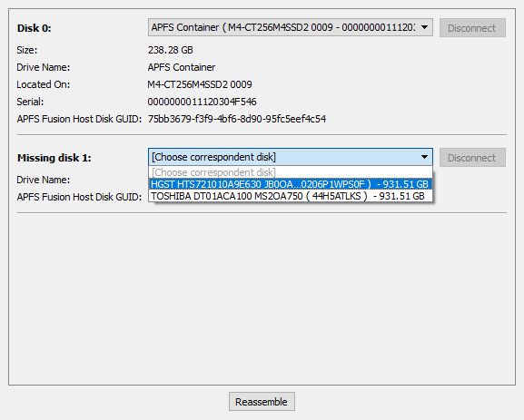The height and width of the screenshot is (420, 524).
Task: Click the APFS Container drive name value
Action: click(182, 67)
